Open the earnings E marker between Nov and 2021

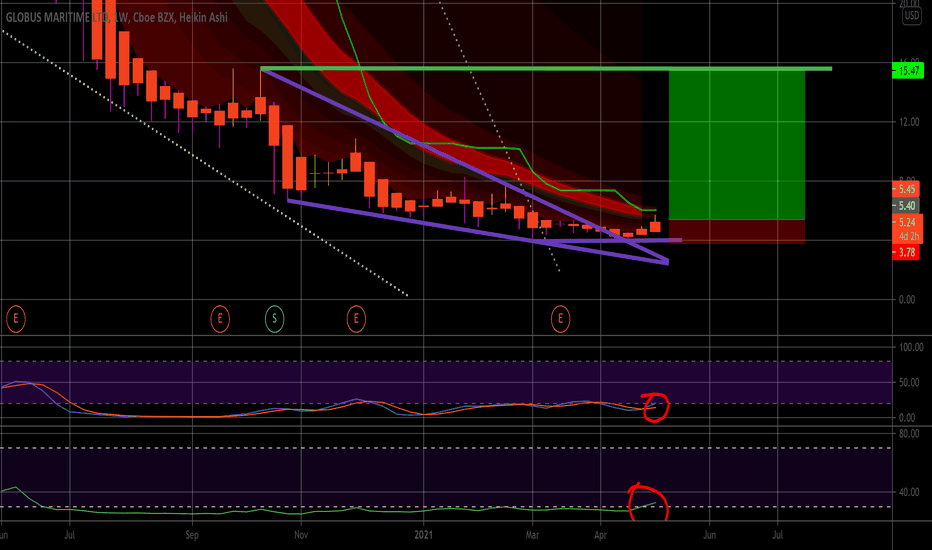(356, 319)
